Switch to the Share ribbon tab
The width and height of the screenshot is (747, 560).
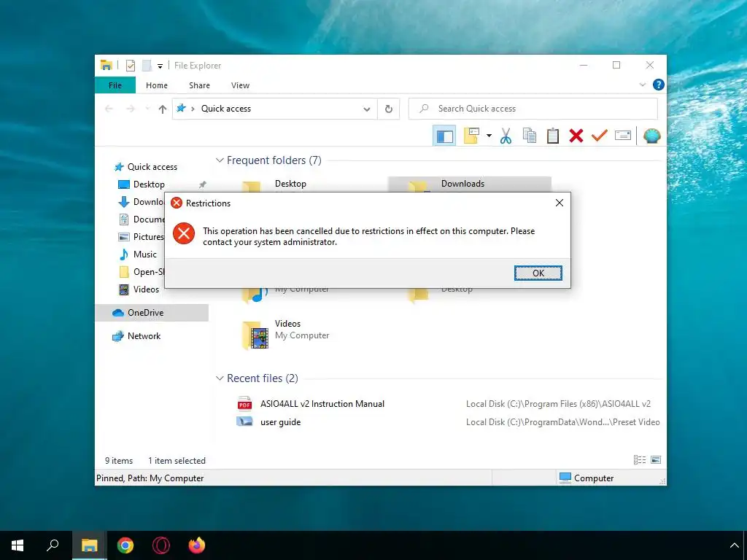tap(199, 85)
